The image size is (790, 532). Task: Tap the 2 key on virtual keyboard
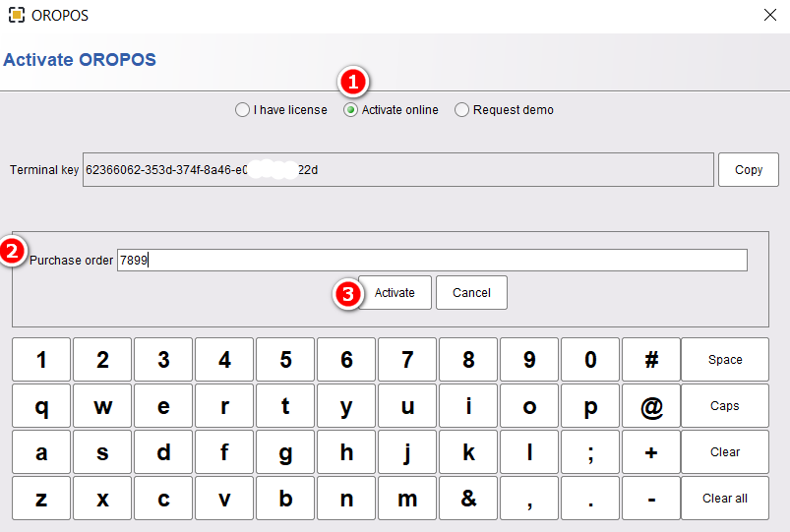(102, 360)
